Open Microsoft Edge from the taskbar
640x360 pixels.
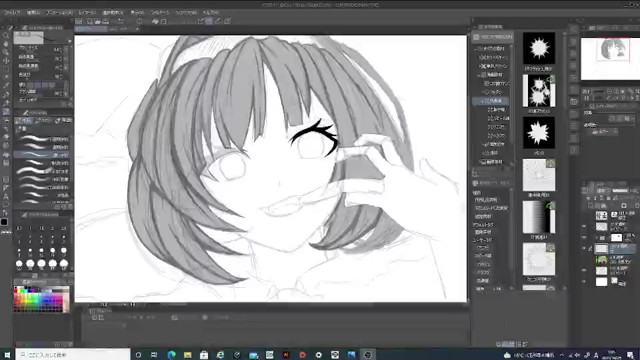[x=171, y=355]
